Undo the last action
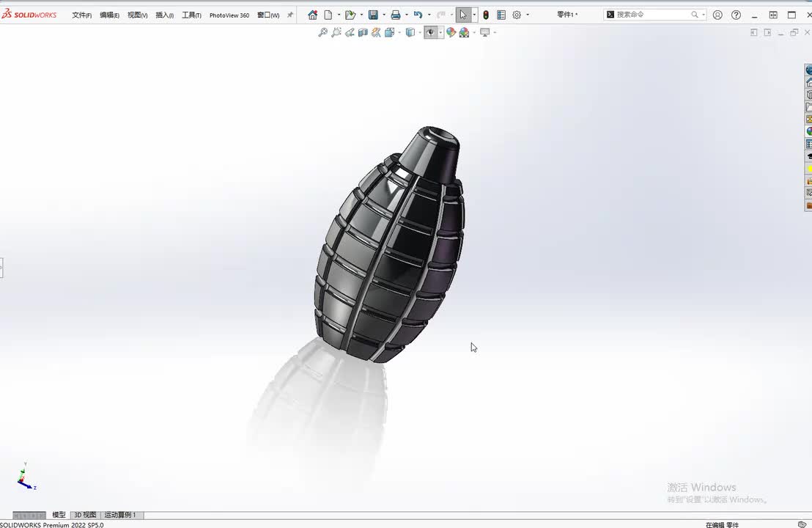The image size is (812, 528). pyautogui.click(x=418, y=15)
